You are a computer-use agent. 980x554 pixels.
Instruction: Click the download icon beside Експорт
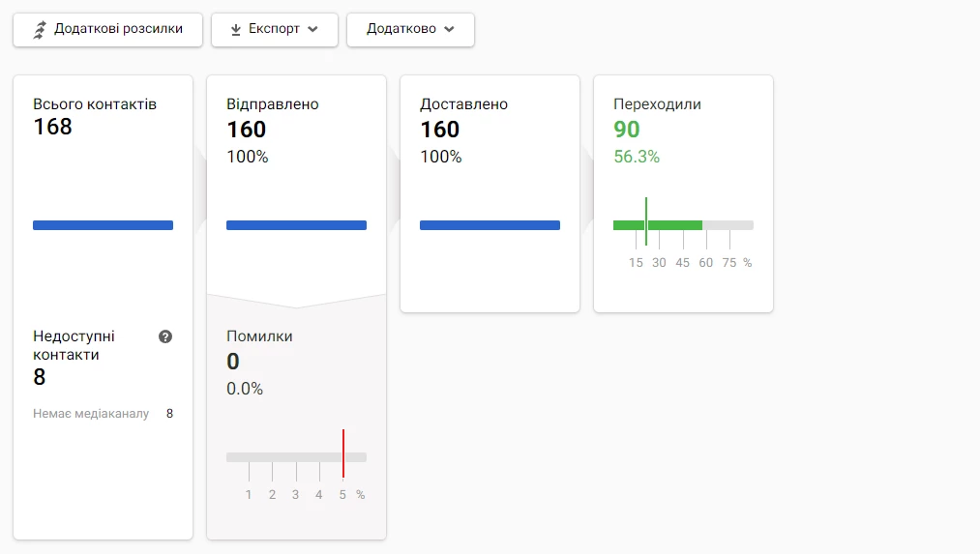click(x=236, y=29)
